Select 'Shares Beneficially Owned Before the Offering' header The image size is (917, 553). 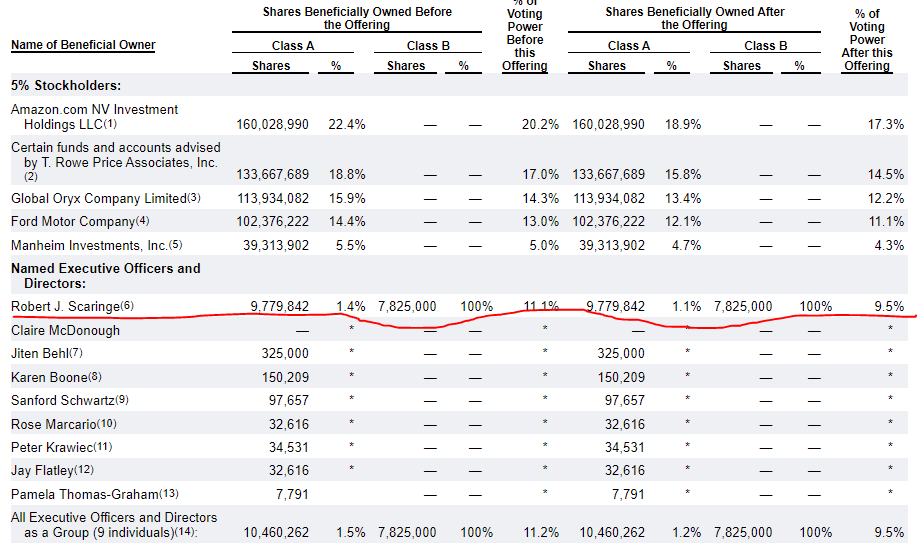click(357, 18)
